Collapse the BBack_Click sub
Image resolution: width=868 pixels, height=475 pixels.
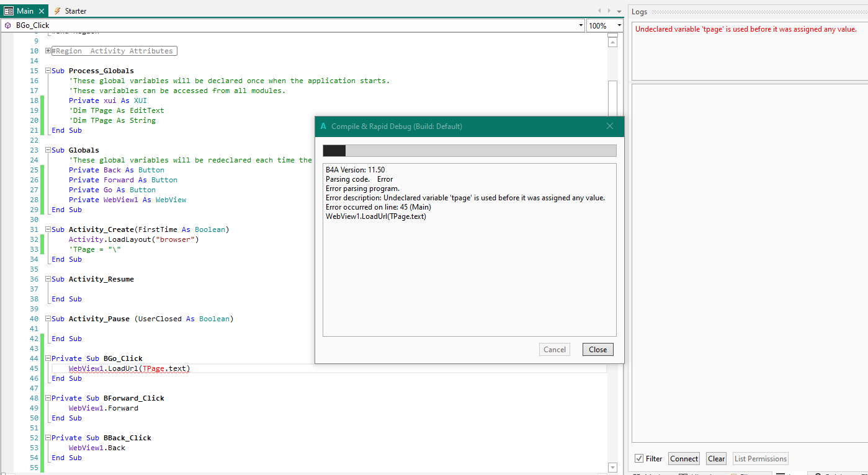pos(48,438)
